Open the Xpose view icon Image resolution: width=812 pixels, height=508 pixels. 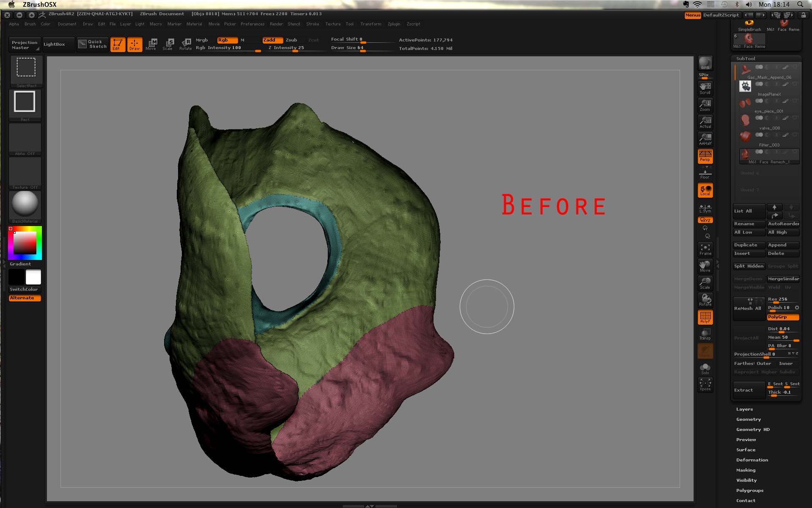pyautogui.click(x=705, y=384)
